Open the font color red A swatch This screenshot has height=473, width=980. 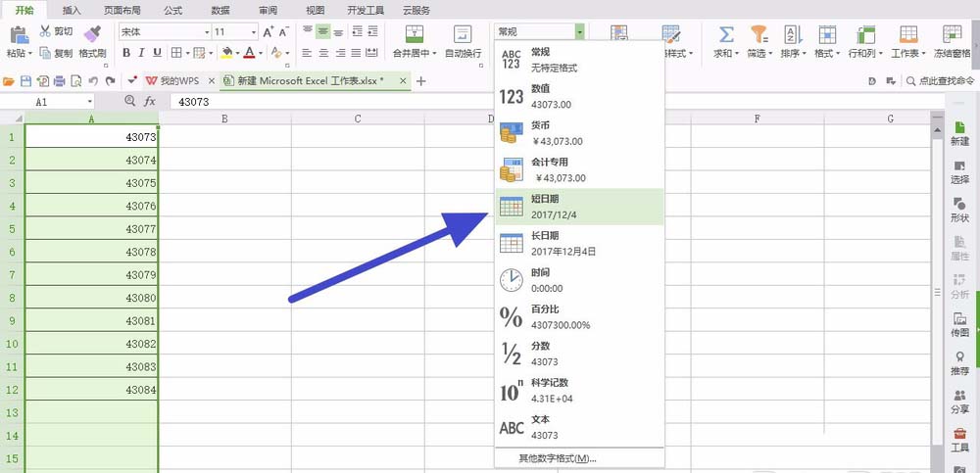(249, 53)
